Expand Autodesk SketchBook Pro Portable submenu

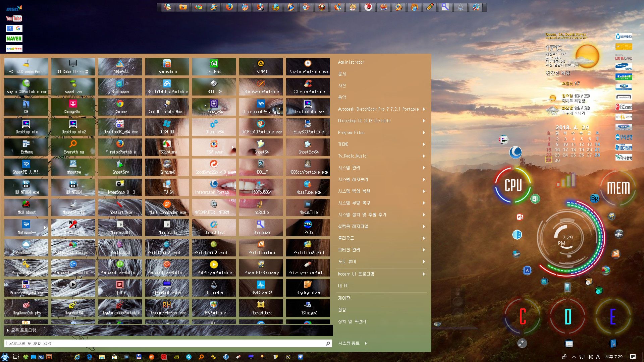click(x=382, y=109)
